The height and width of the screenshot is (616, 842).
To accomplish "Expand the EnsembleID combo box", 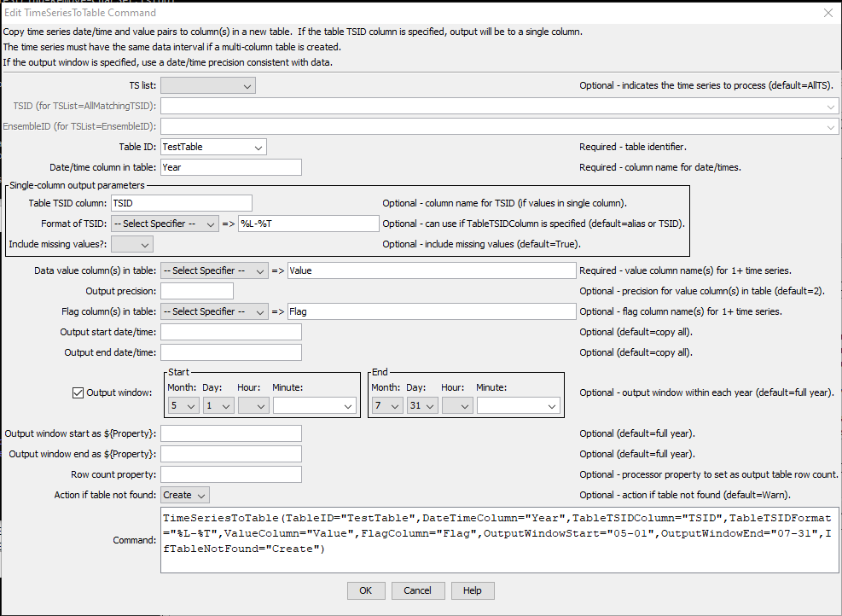I will tap(499, 126).
